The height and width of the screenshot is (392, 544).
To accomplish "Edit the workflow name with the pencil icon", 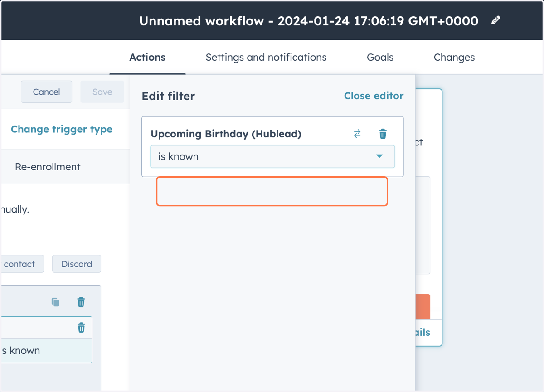I will pyautogui.click(x=496, y=20).
